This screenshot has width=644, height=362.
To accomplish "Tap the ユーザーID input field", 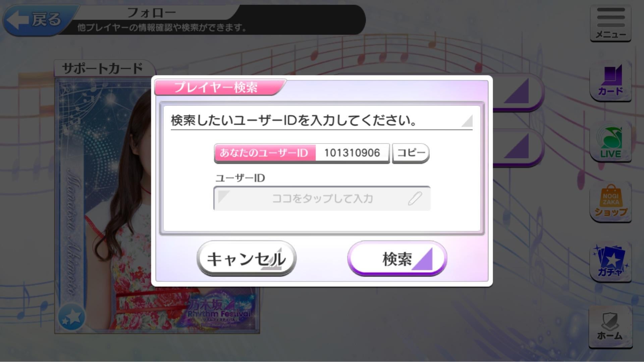I will (322, 198).
